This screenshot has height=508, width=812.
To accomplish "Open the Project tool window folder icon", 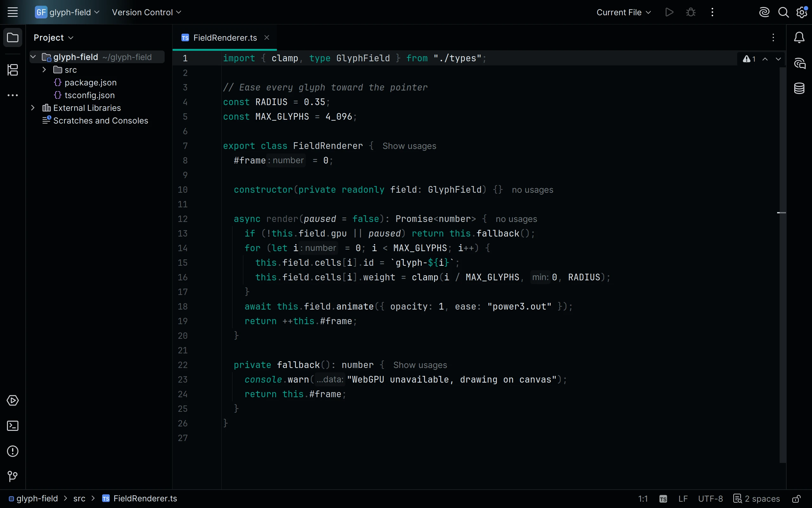I will pyautogui.click(x=13, y=38).
